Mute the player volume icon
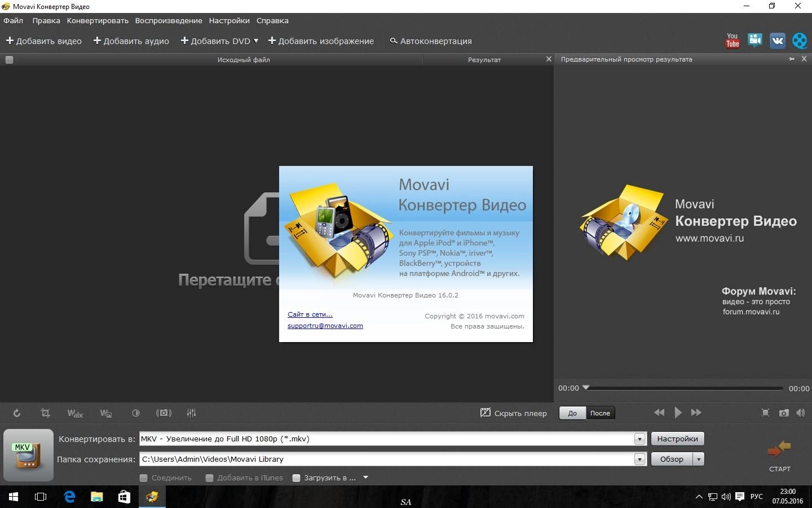This screenshot has height=508, width=812. tap(801, 413)
